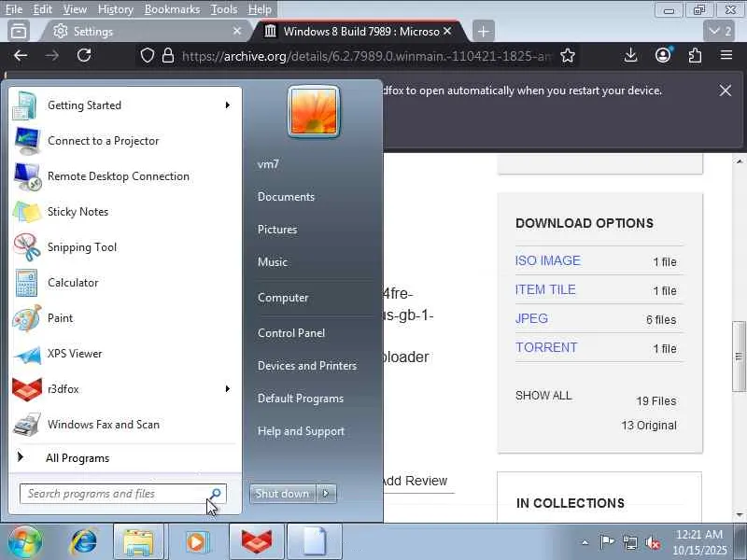Launch Windows Fax and Scan

coord(124,425)
